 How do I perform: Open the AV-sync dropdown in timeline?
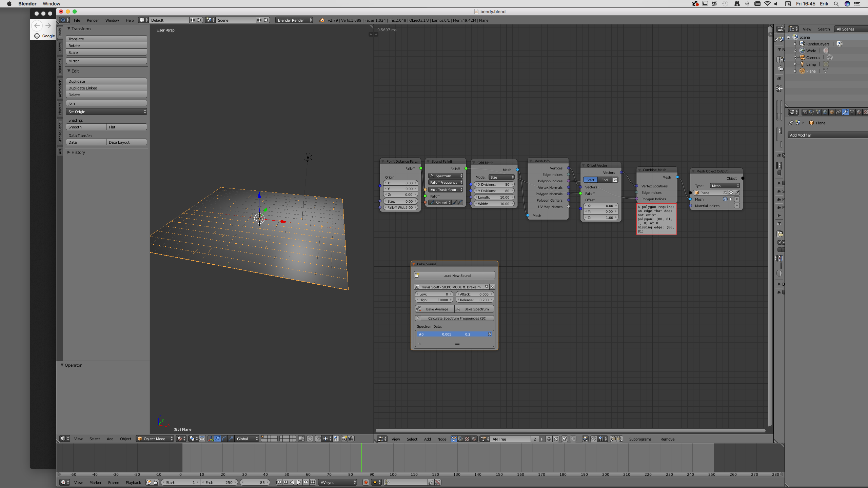[x=338, y=482]
